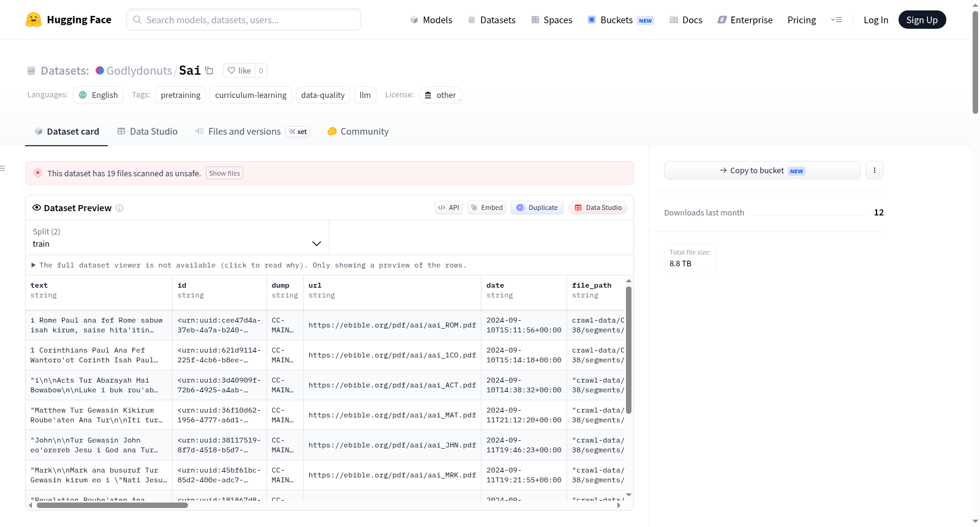Select the data-quality tag
The height and width of the screenshot is (527, 980).
[x=323, y=95]
